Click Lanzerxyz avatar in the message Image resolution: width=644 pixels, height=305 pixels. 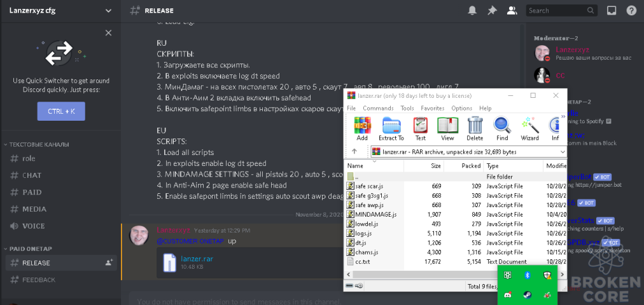point(139,235)
